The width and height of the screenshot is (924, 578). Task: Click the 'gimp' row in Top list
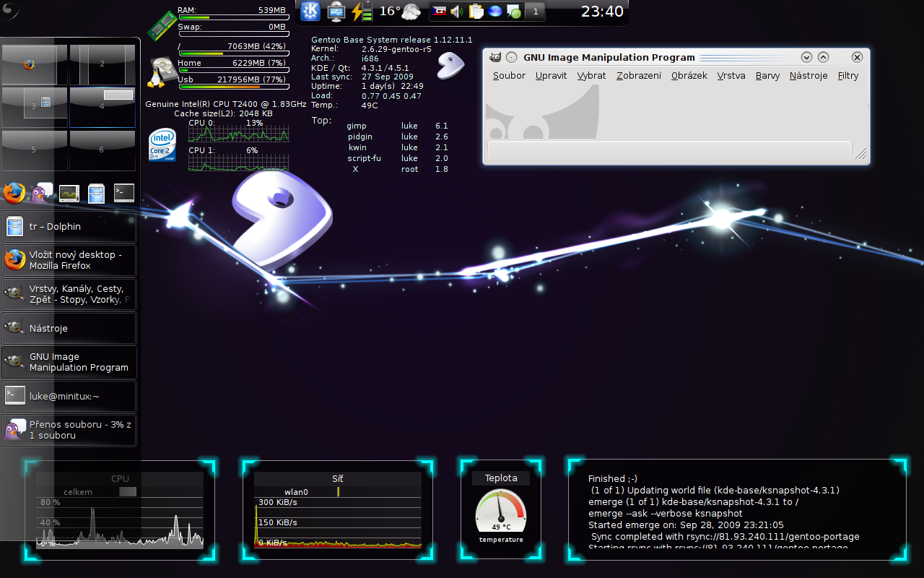(x=397, y=126)
